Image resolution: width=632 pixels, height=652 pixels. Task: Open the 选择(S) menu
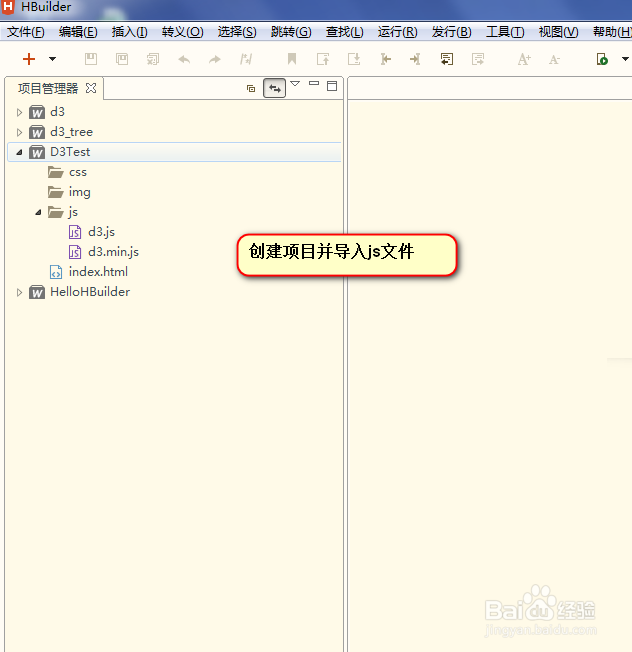coord(237,32)
